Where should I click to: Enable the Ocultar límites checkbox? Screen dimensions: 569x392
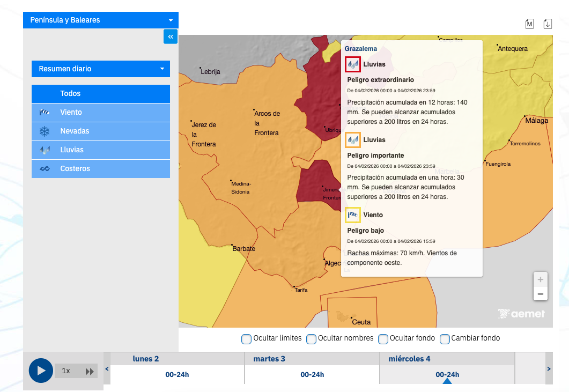click(x=247, y=339)
